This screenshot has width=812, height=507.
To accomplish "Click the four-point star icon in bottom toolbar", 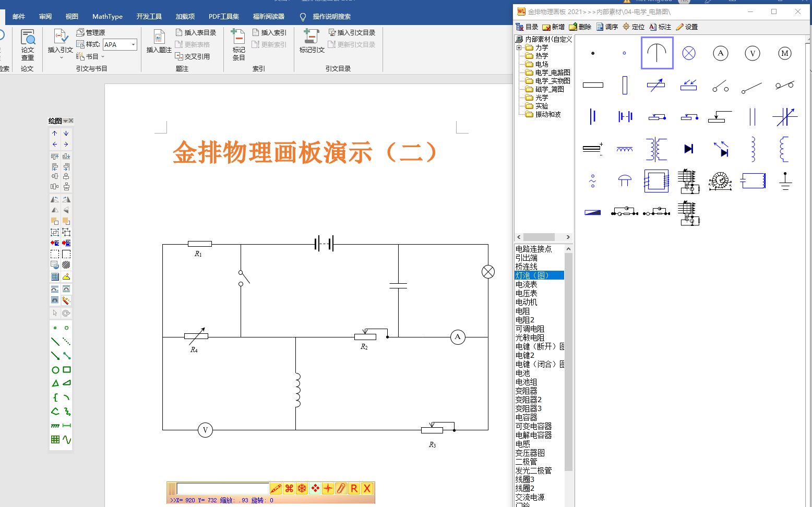I will pyautogui.click(x=328, y=489).
